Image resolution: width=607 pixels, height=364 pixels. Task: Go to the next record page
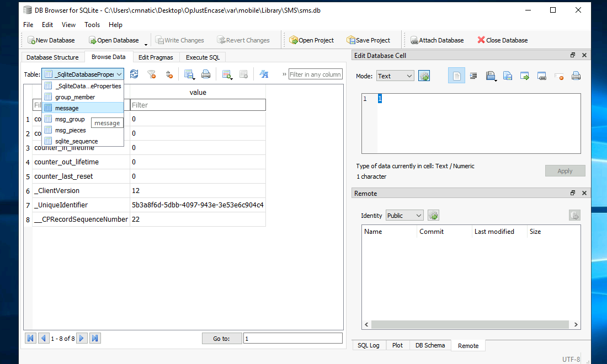tap(82, 339)
